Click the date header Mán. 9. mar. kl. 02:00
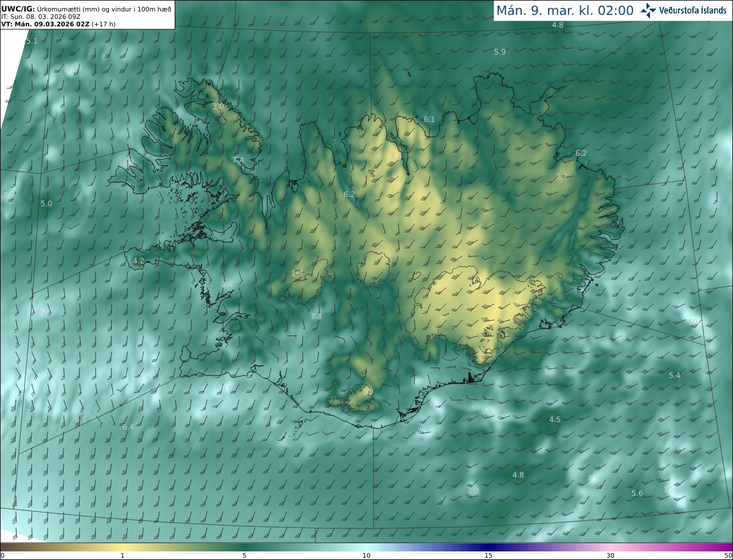The image size is (733, 560). coord(565,10)
